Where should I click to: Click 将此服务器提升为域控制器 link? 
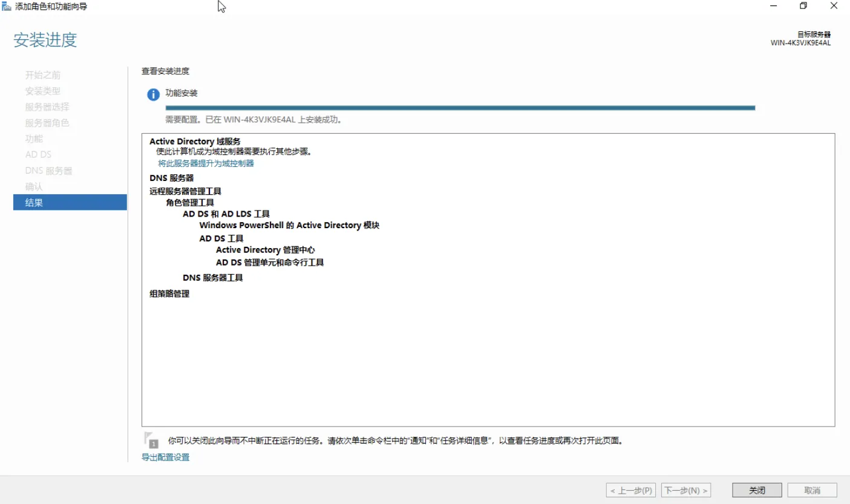coord(206,163)
